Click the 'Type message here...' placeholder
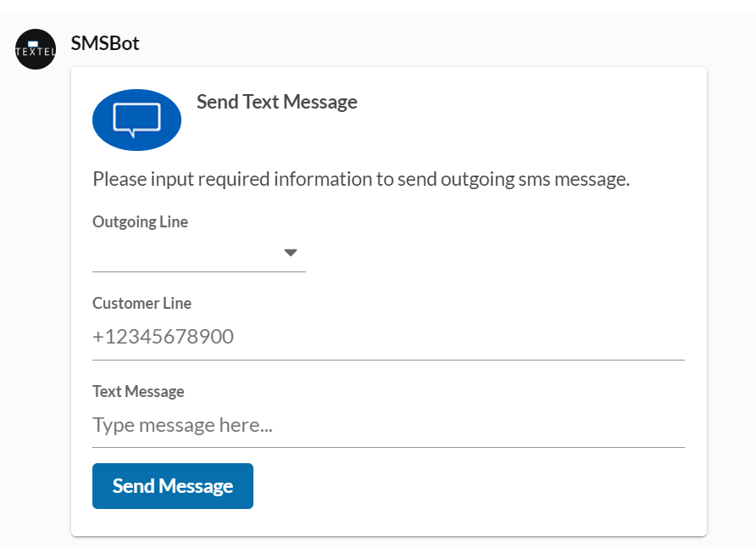Viewport: 756px width, 548px height. pyautogui.click(x=182, y=424)
